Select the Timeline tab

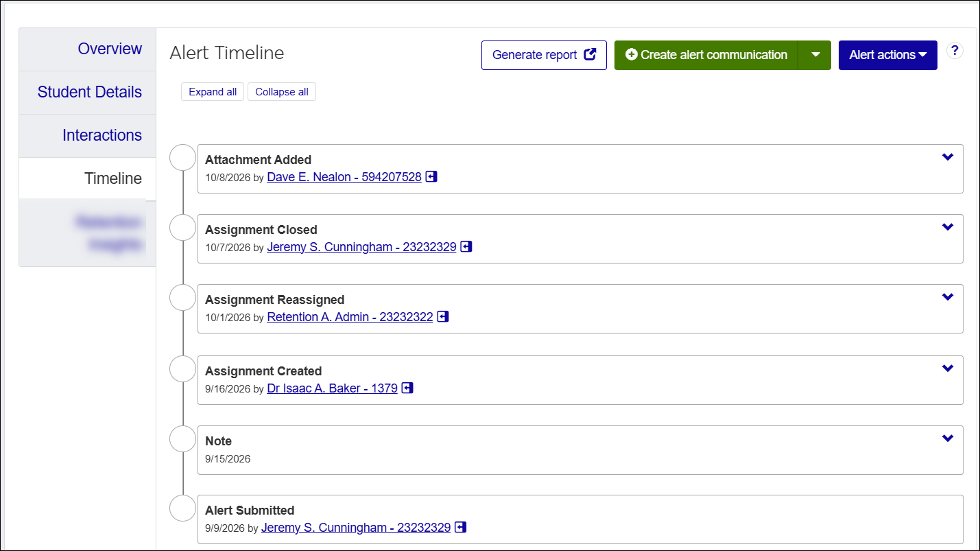pos(88,178)
